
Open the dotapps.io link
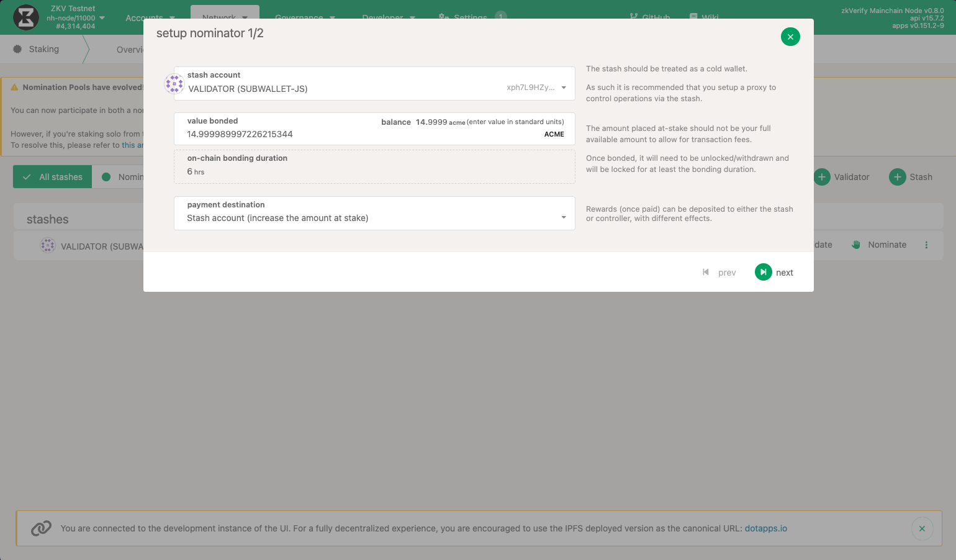pos(765,528)
